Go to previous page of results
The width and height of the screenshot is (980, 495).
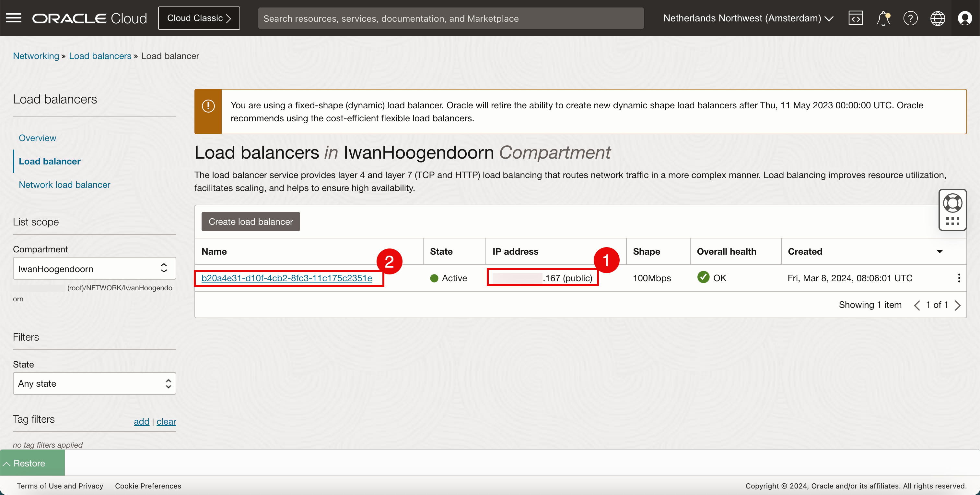917,305
